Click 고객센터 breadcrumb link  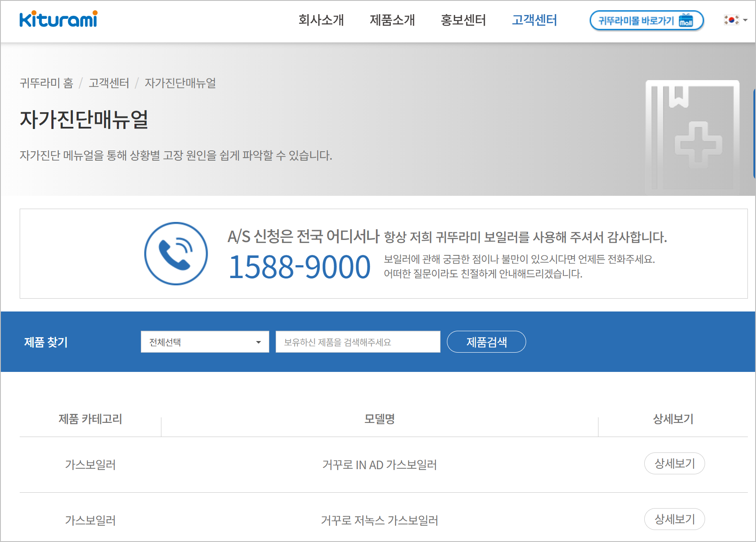[109, 83]
